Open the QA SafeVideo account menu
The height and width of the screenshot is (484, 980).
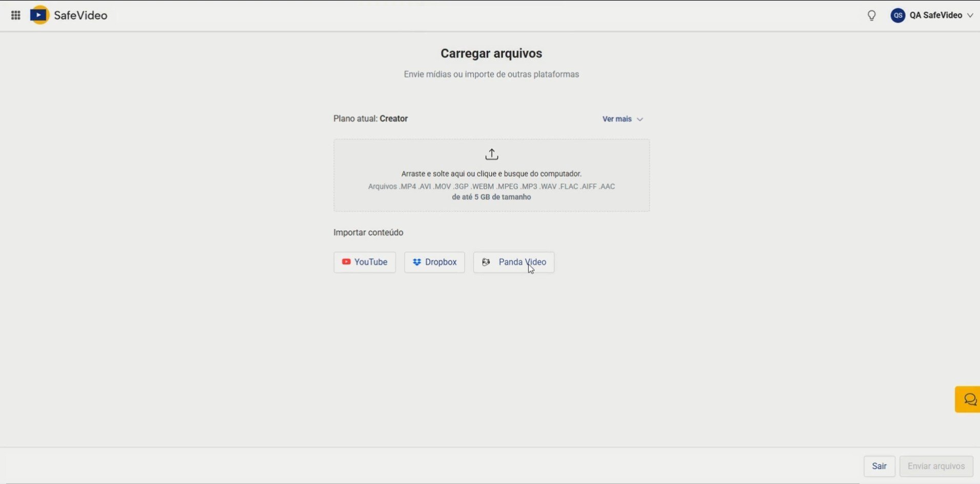(x=935, y=15)
